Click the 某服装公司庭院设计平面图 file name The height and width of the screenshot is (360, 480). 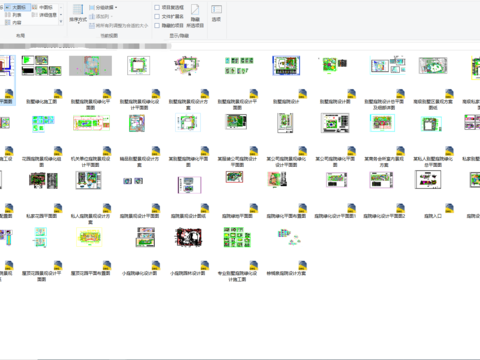(x=237, y=162)
